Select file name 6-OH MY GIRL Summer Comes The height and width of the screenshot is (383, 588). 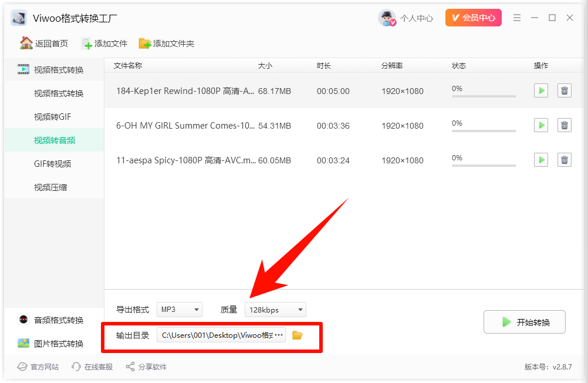click(x=185, y=125)
